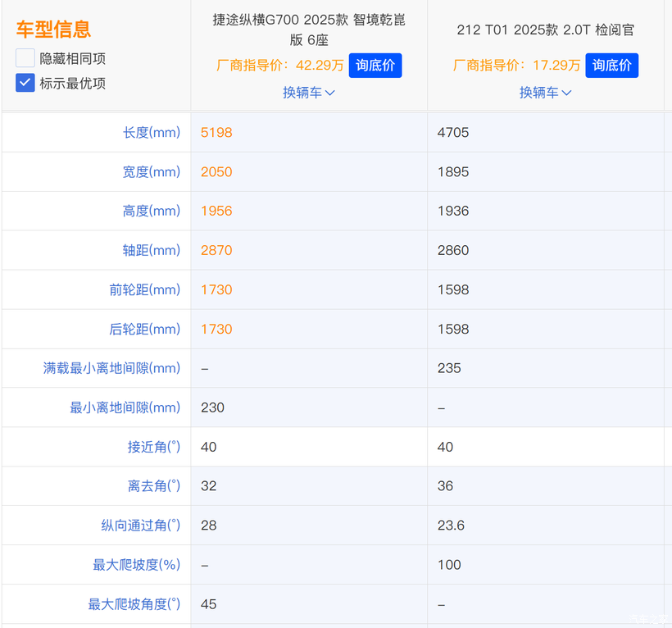Click the 车型信息 section heading
The width and height of the screenshot is (672, 628).
click(x=53, y=30)
